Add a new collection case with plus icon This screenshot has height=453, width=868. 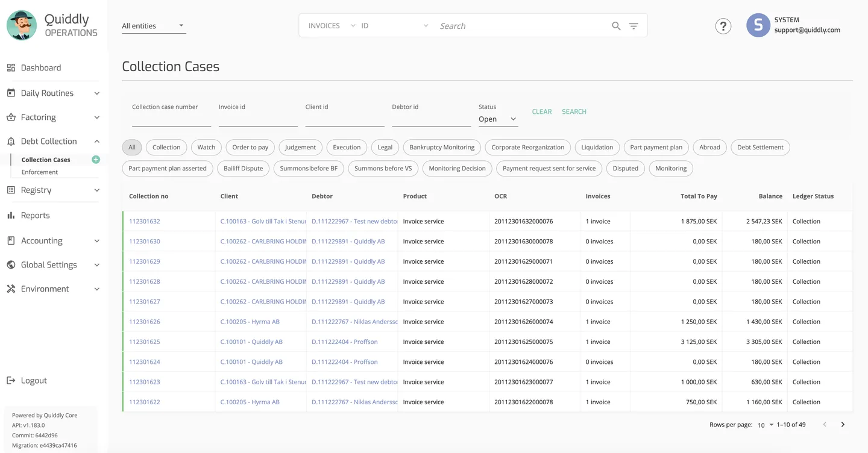pyautogui.click(x=96, y=160)
